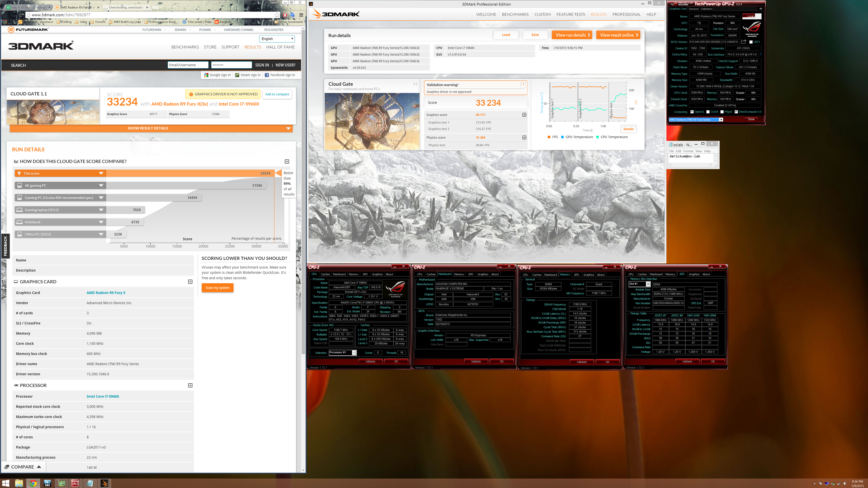The width and height of the screenshot is (868, 488).
Task: Toggle OpenCL checkbox in GPU-Z
Action: (x=692, y=112)
